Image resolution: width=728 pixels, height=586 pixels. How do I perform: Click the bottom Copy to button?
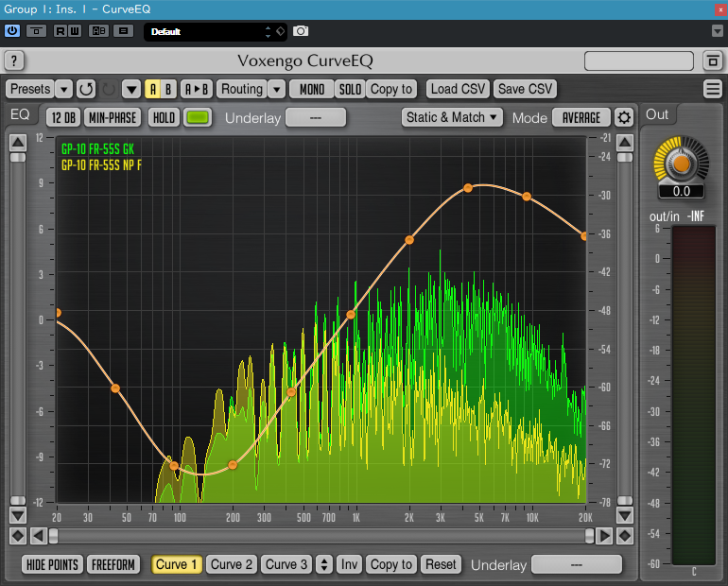point(391,564)
